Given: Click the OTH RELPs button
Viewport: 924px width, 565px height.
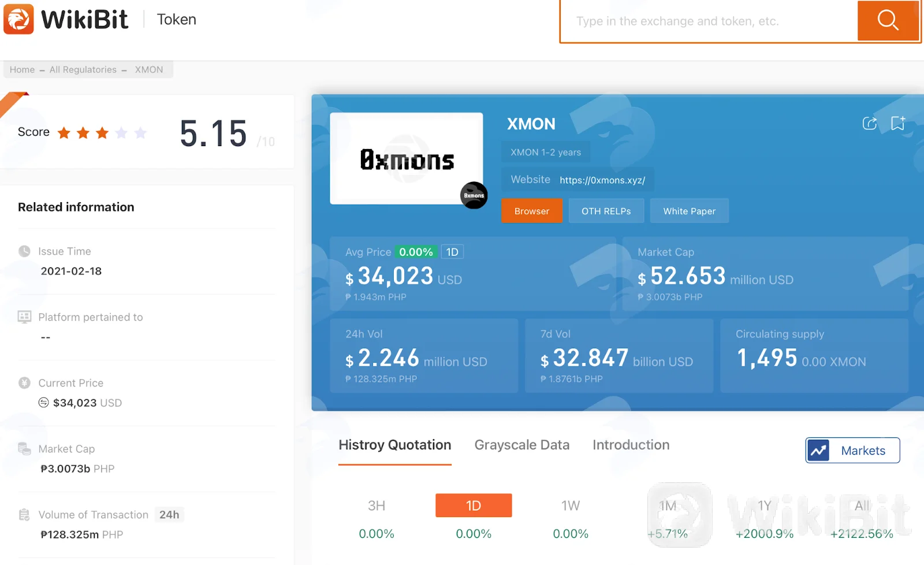Looking at the screenshot, I should pos(606,211).
